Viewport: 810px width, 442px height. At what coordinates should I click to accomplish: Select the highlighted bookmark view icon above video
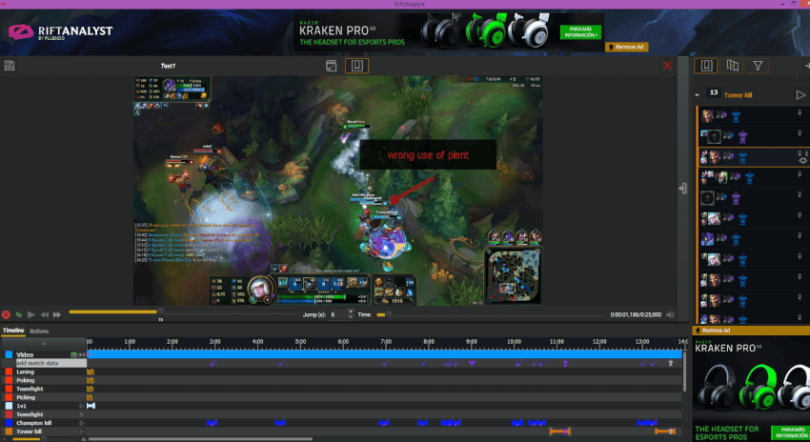[357, 66]
